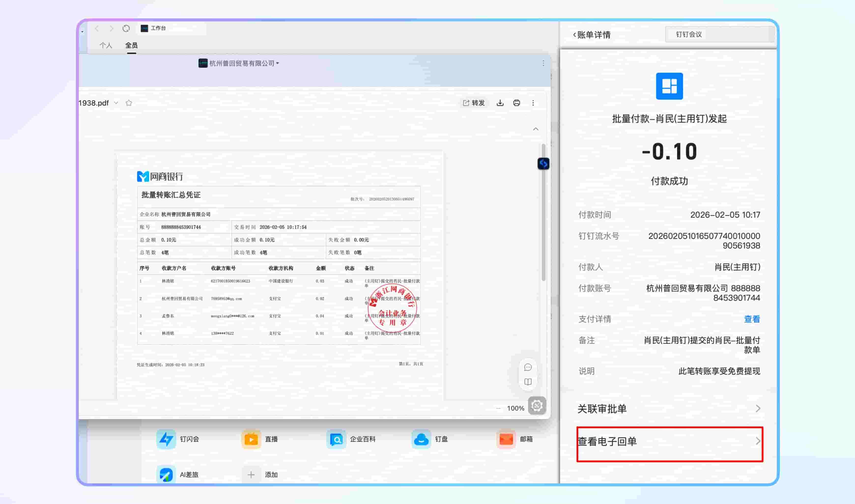Open the AI差旅 app icon

coord(166,475)
